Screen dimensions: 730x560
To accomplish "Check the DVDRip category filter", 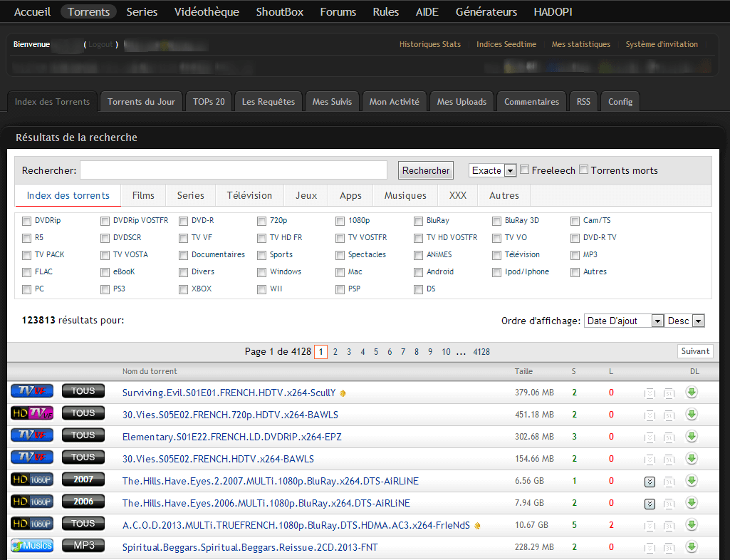I will pyautogui.click(x=27, y=221).
